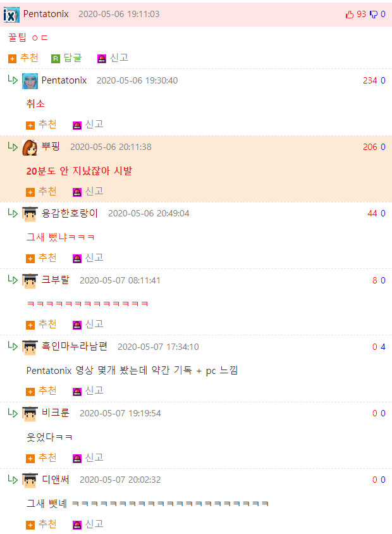The width and height of the screenshot is (392, 534).
Task: Click thumbs-down icon on top Pentatonix comment
Action: coord(374,15)
